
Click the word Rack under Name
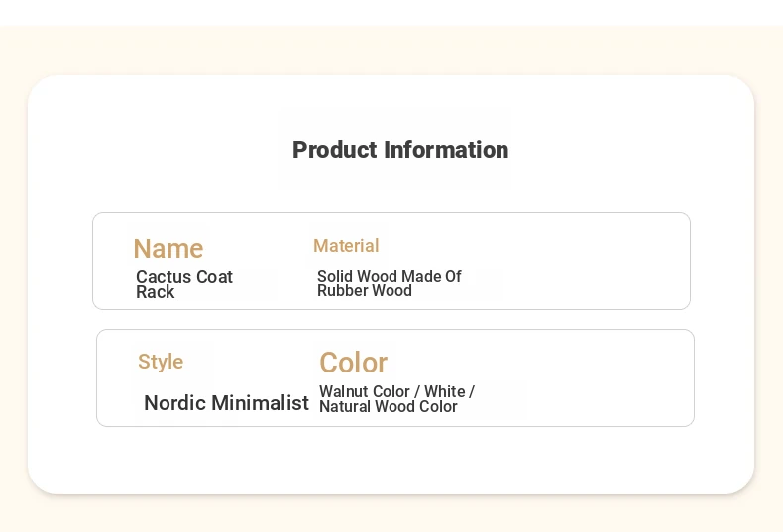click(x=156, y=292)
